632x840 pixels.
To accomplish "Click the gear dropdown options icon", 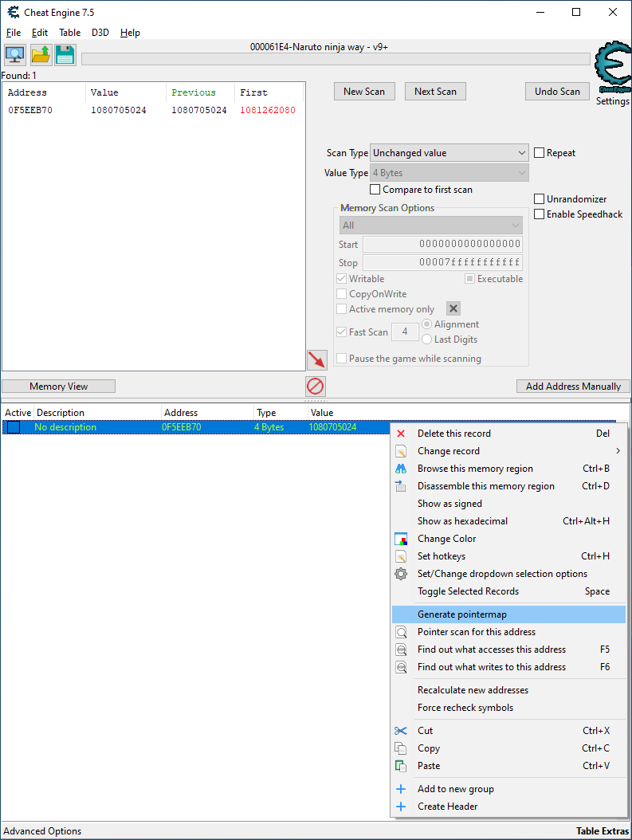I will [x=401, y=574].
